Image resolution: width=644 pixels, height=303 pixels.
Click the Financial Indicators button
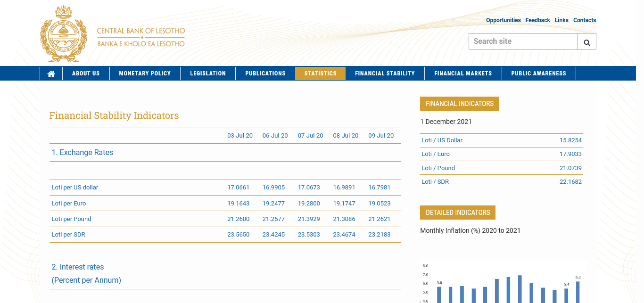(x=459, y=104)
